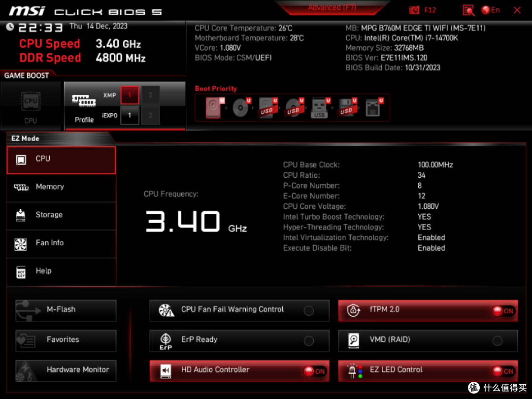The image size is (532, 399).
Task: Click the Intel Virtualization Technology value Enabled
Action: click(x=431, y=237)
